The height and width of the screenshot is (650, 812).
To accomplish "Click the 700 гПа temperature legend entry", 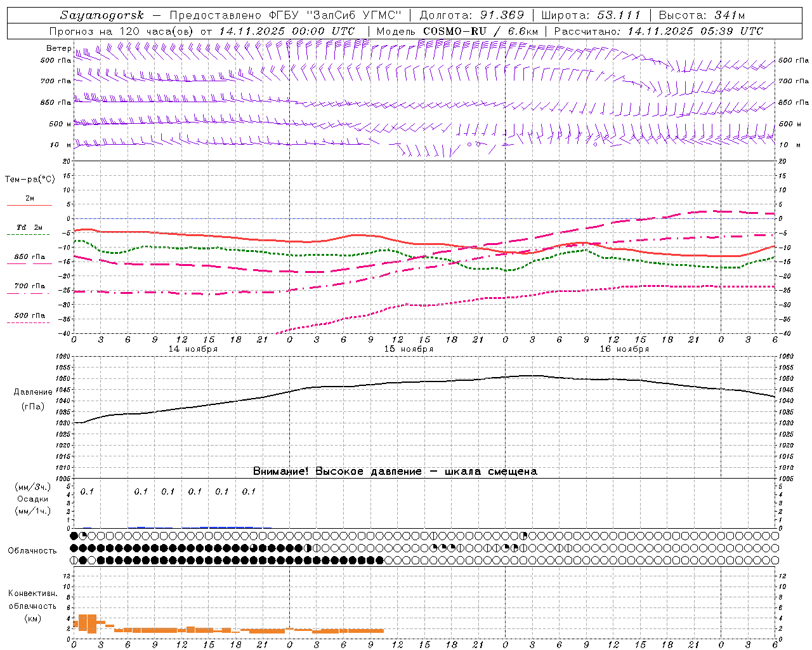I will [30, 286].
